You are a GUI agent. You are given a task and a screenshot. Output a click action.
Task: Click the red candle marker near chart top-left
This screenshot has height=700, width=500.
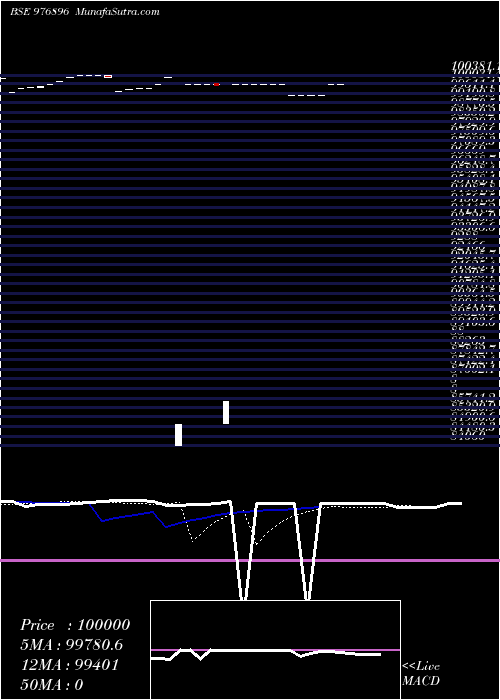pyautogui.click(x=108, y=76)
